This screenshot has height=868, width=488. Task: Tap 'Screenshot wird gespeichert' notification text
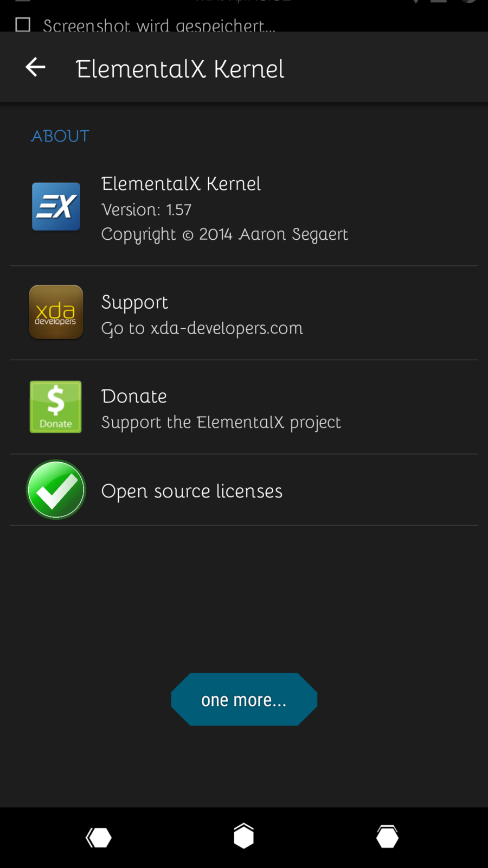point(159,25)
